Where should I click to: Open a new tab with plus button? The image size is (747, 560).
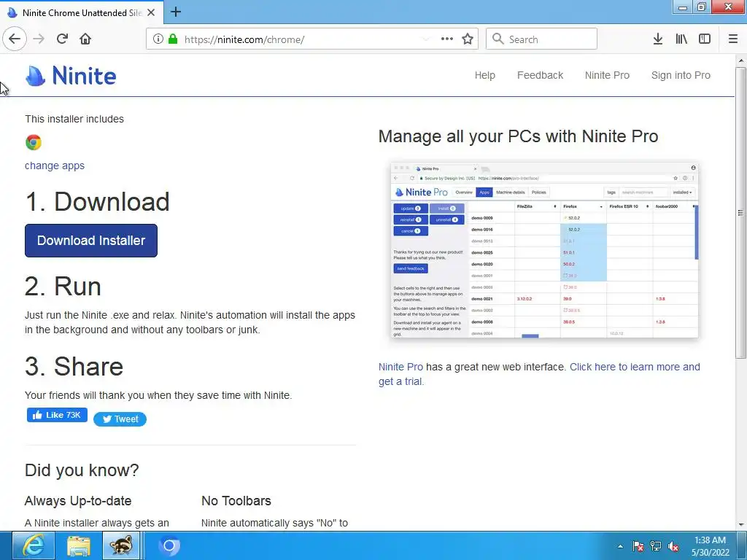coord(176,12)
